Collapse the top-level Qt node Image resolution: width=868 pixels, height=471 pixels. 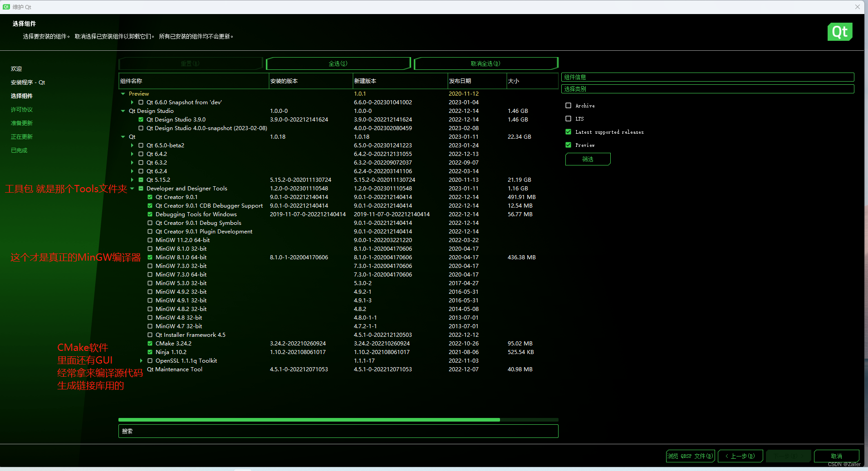123,137
